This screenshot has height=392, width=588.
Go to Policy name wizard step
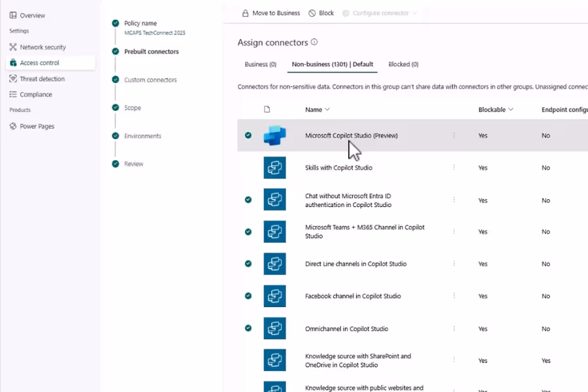pos(140,24)
